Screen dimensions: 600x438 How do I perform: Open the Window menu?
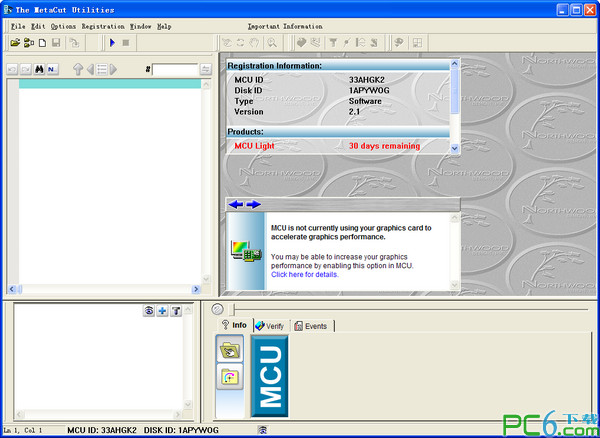[140, 26]
